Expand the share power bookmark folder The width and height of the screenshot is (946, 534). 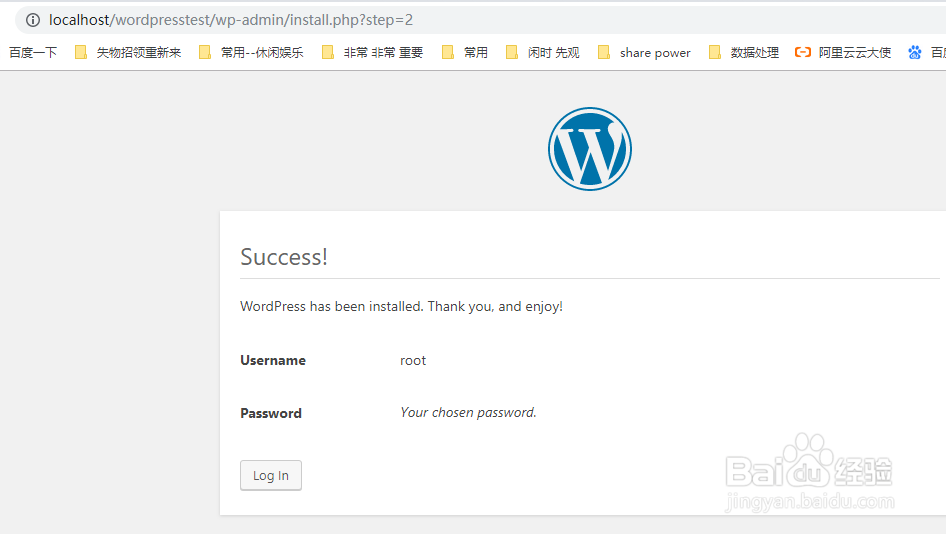tap(655, 53)
